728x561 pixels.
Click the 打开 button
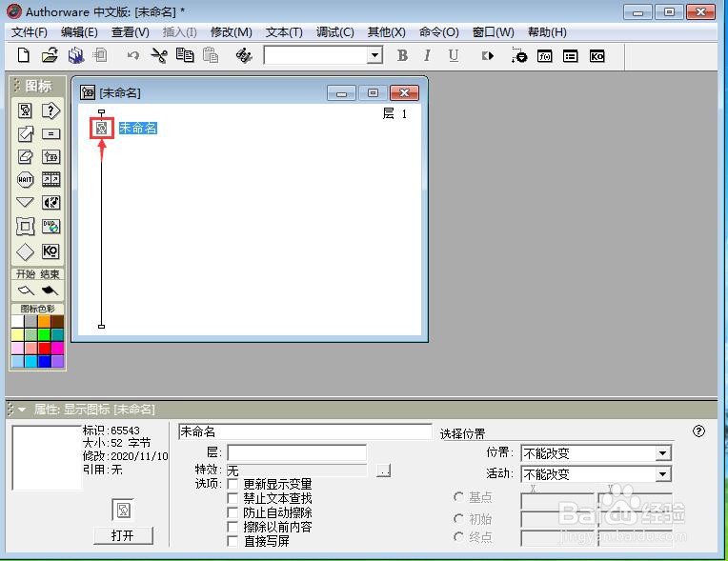[x=123, y=535]
